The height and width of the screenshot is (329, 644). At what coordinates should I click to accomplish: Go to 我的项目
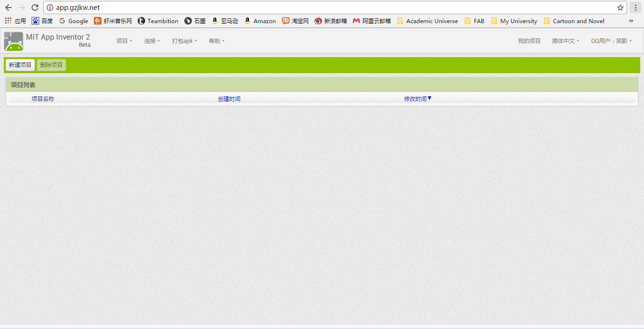(x=529, y=41)
